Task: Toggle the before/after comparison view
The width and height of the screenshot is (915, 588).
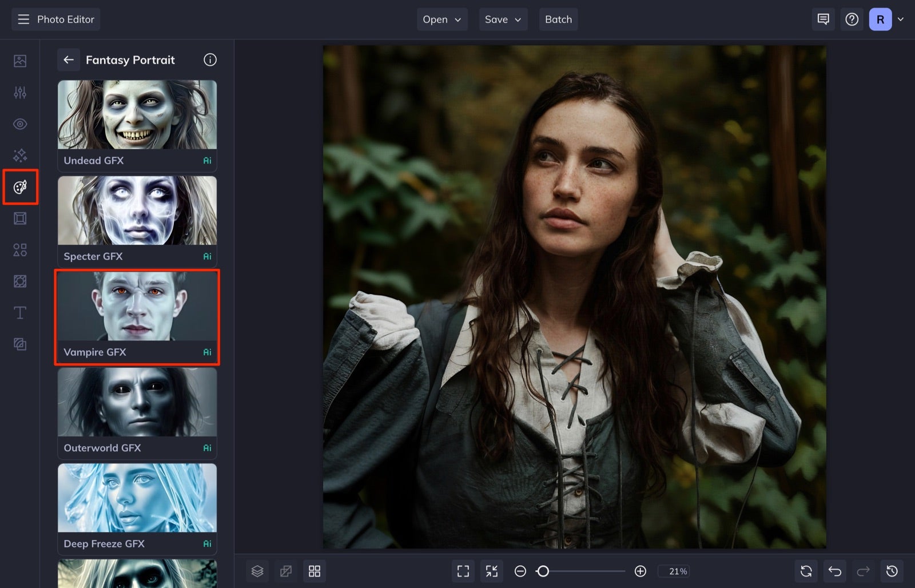Action: [x=286, y=571]
